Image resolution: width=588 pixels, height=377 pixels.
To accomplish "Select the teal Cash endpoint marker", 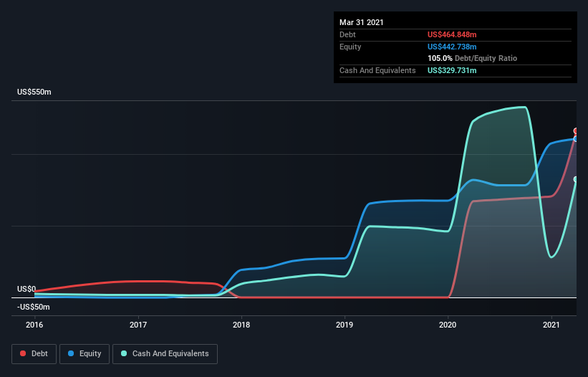I will (x=576, y=179).
